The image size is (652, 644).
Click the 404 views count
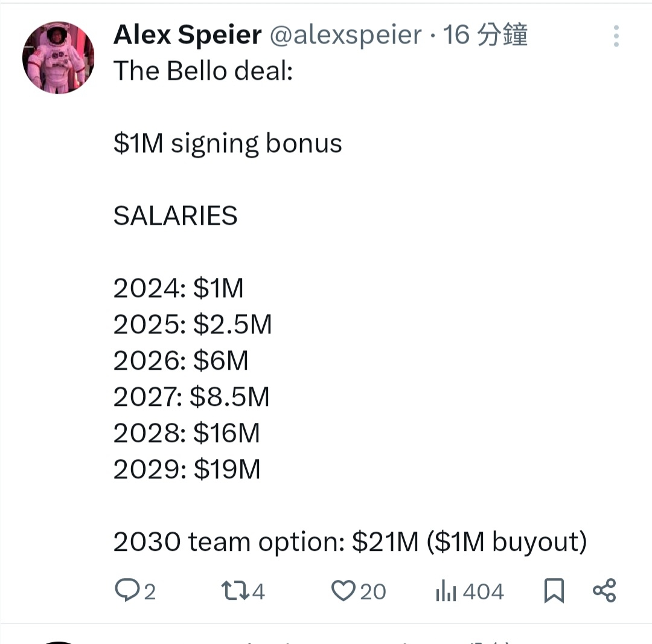[484, 591]
